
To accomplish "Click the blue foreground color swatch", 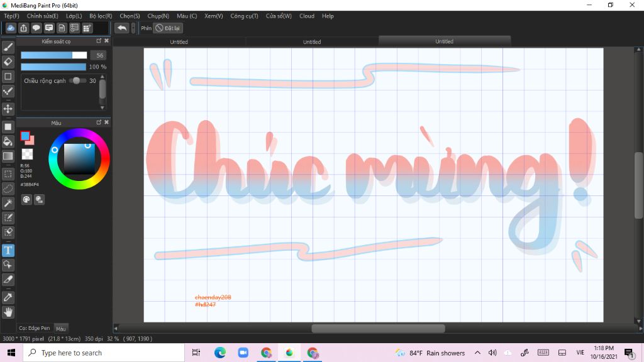I will click(25, 136).
